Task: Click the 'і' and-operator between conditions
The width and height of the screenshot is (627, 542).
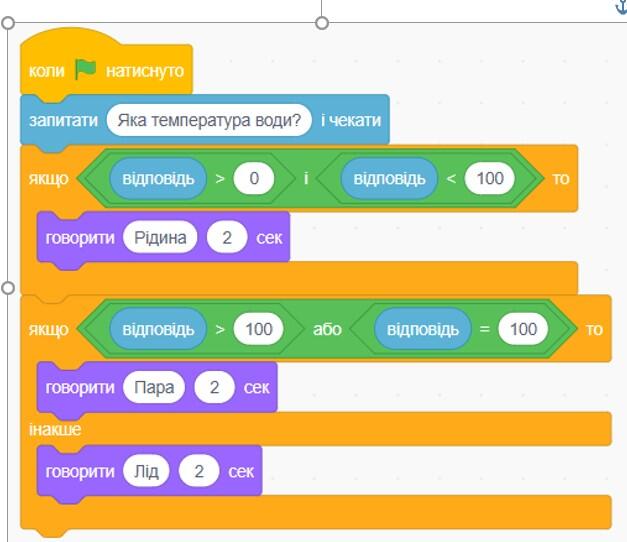Action: click(306, 178)
